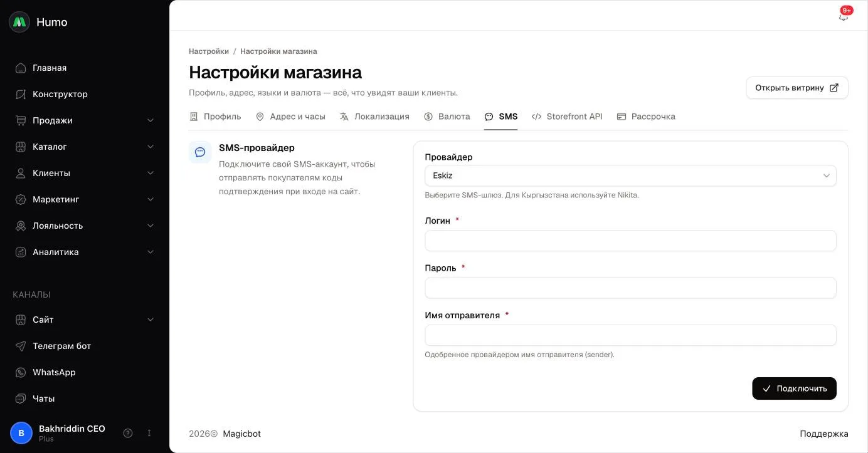Click the SMS-провайдер section icon

[x=200, y=152]
